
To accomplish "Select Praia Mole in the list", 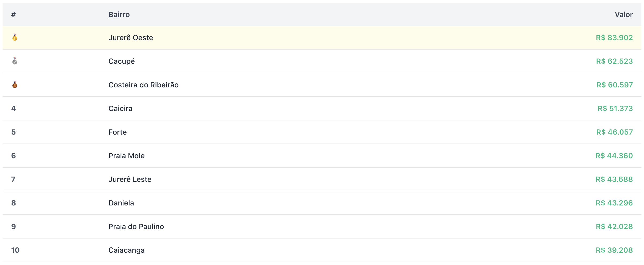I will coord(126,156).
